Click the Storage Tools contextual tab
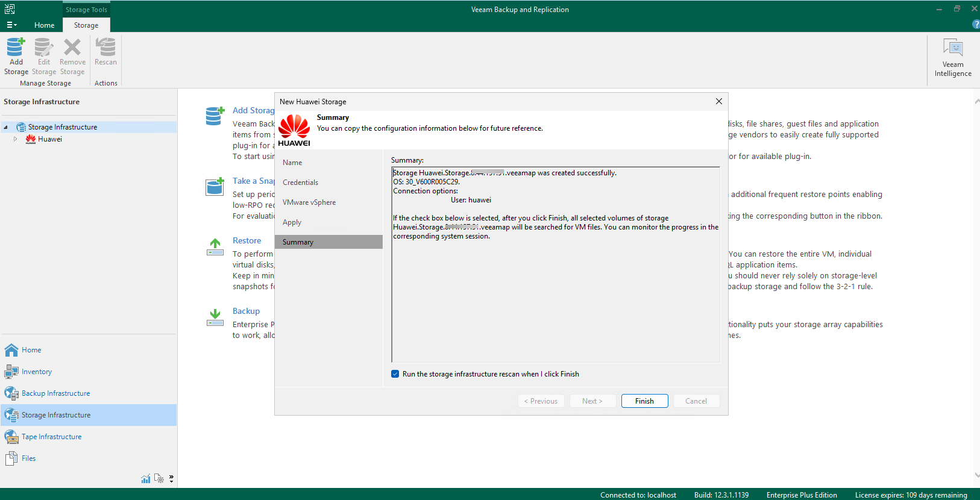Screen dimensions: 980x500 tap(86, 10)
